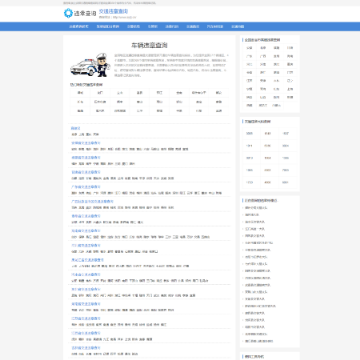Open the 湖南省交通违章查询 heading link
The image size is (360, 360).
[86, 304]
